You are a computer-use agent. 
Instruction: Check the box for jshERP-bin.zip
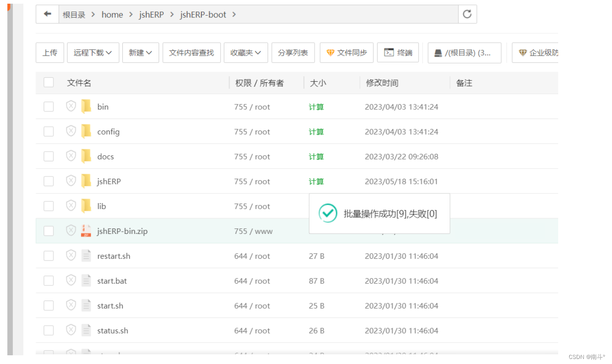click(49, 231)
